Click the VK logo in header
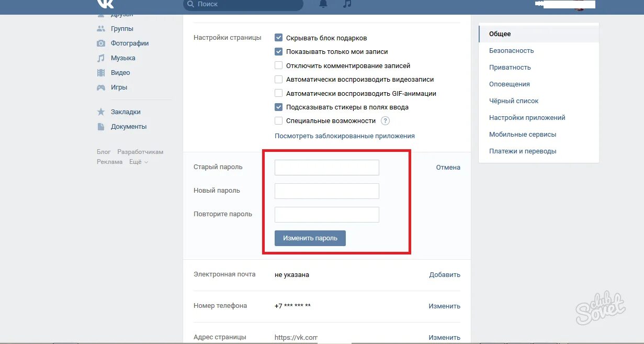 [x=105, y=4]
